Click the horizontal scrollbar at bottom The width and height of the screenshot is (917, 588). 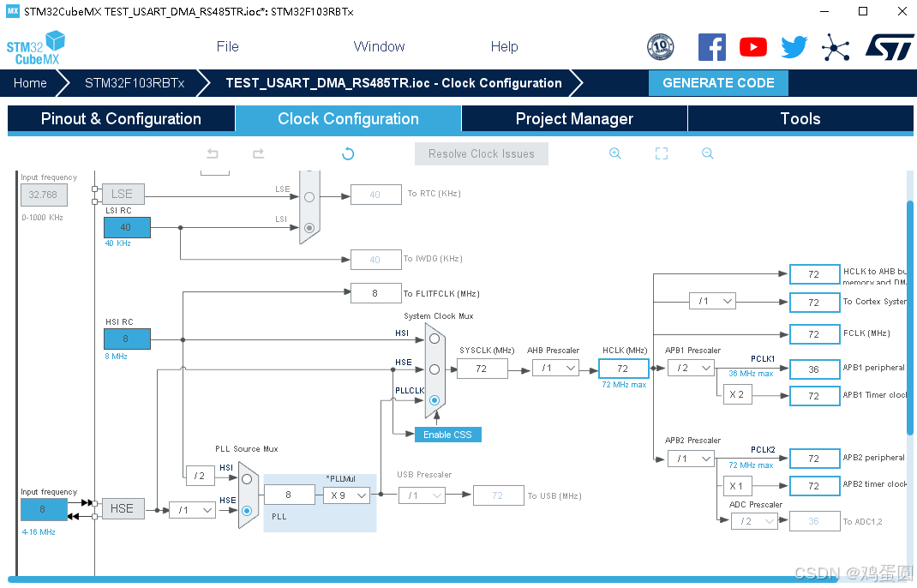tap(424, 579)
